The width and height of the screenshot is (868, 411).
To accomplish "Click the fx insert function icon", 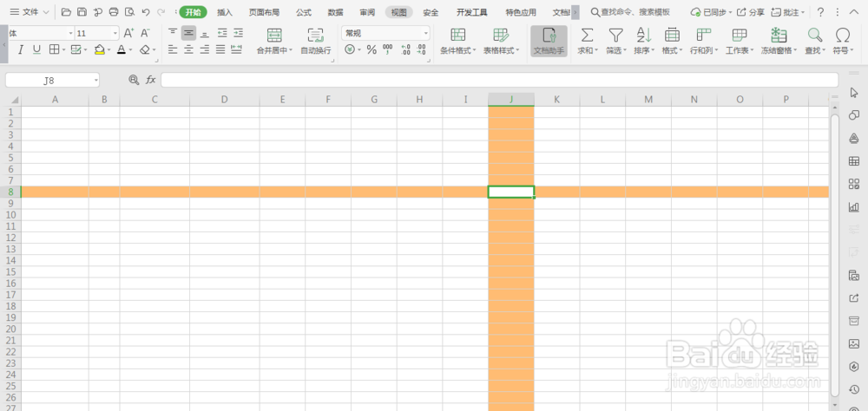I will (x=150, y=81).
